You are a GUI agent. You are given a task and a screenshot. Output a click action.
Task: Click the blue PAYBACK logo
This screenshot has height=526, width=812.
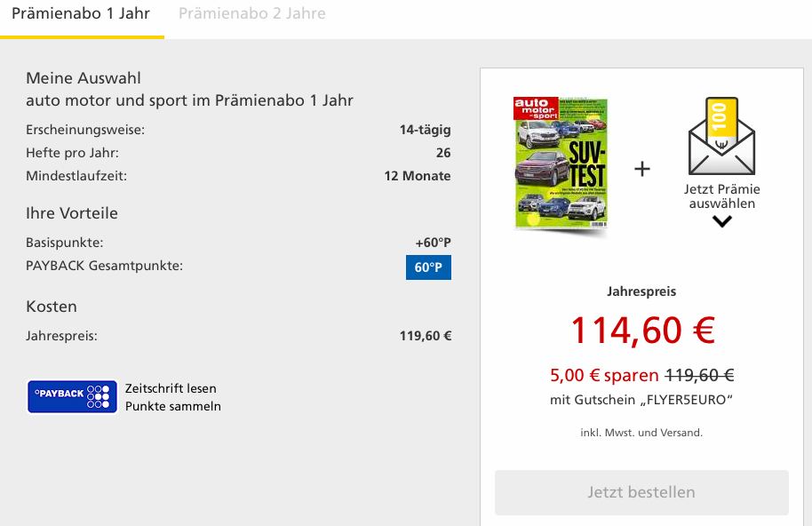tap(73, 396)
